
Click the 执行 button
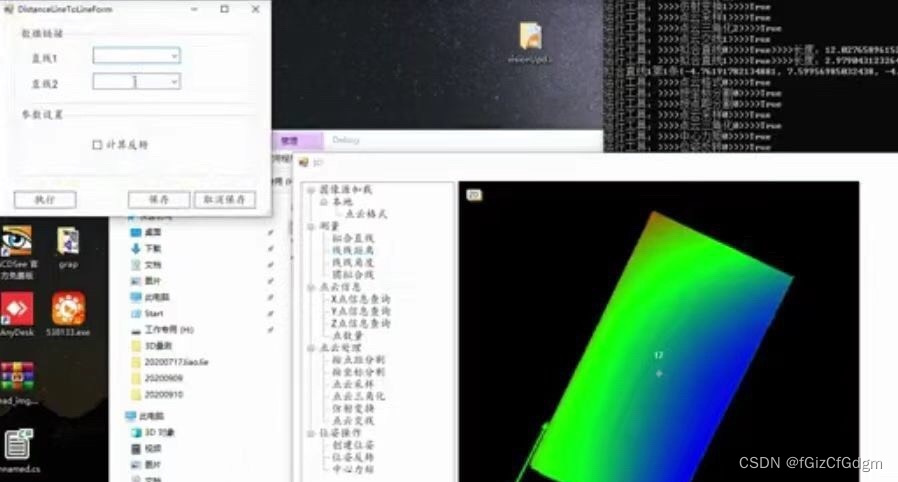pyautogui.click(x=45, y=200)
